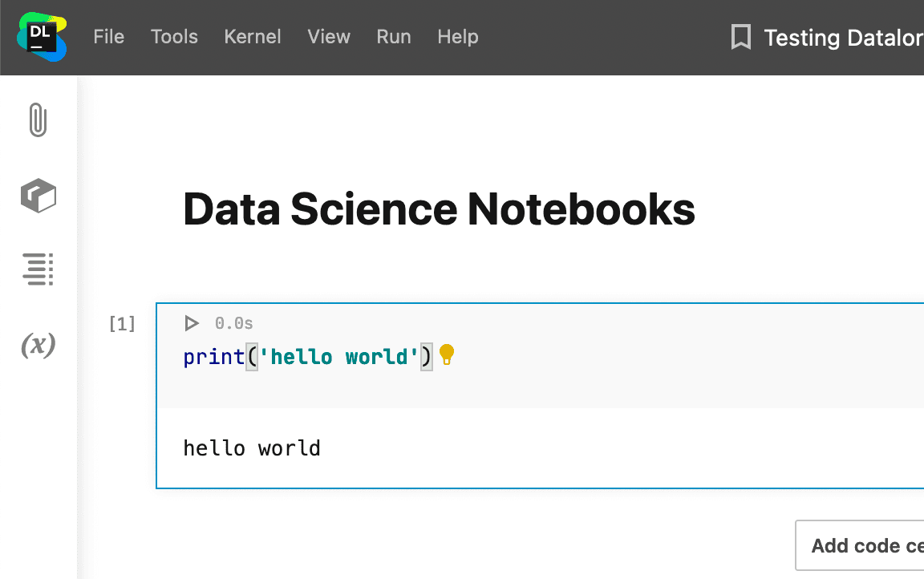Click the Data Science Notebooks heading
This screenshot has width=924, height=579.
(x=440, y=209)
